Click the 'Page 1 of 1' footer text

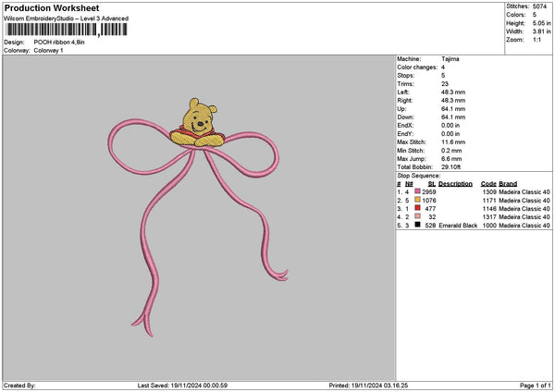536,386
